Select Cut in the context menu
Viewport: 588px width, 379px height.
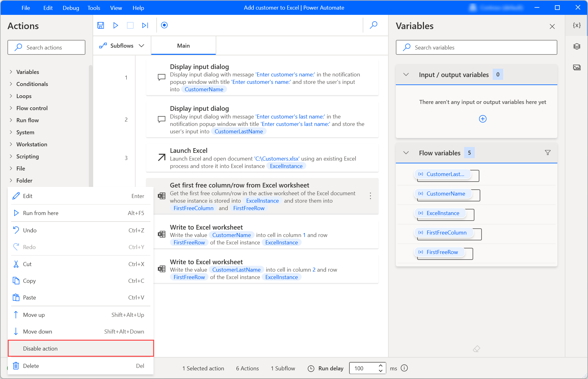(80, 264)
